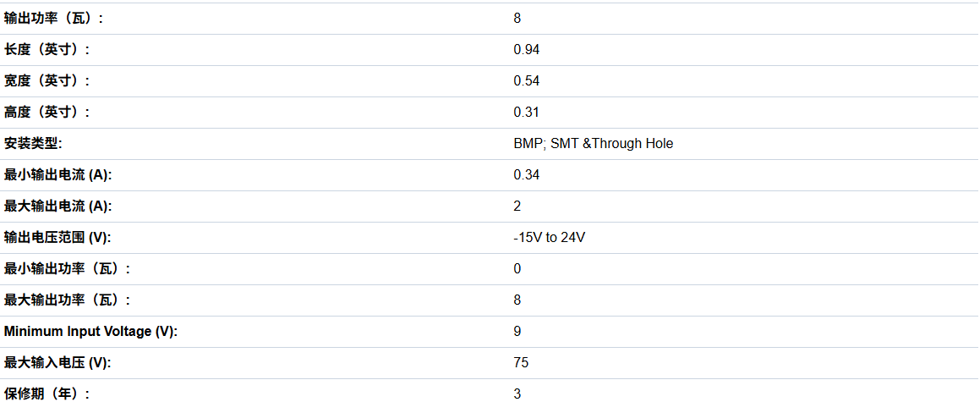Select the output power value 8
Screen dimensions: 980x413
[517, 18]
